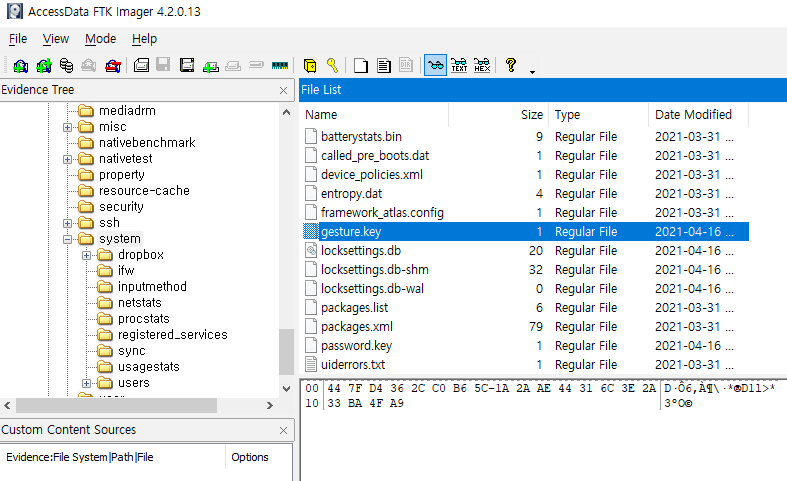The image size is (787, 481).
Task: Select the nativebenchmark folder
Action: click(147, 143)
